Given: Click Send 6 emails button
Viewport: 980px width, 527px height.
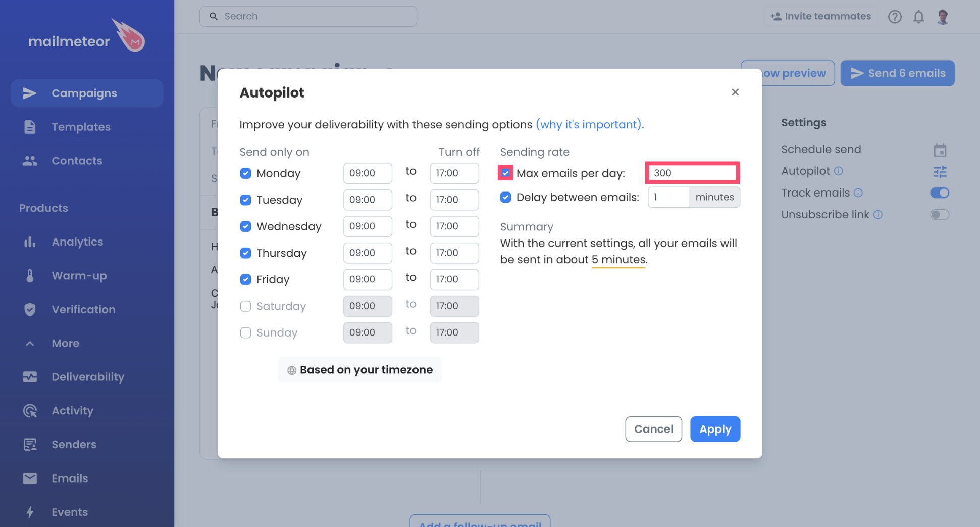Looking at the screenshot, I should pyautogui.click(x=897, y=73).
